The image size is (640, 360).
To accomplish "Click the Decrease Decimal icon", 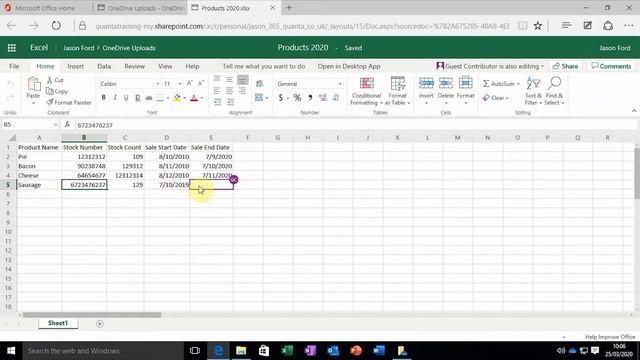I will 336,98.
